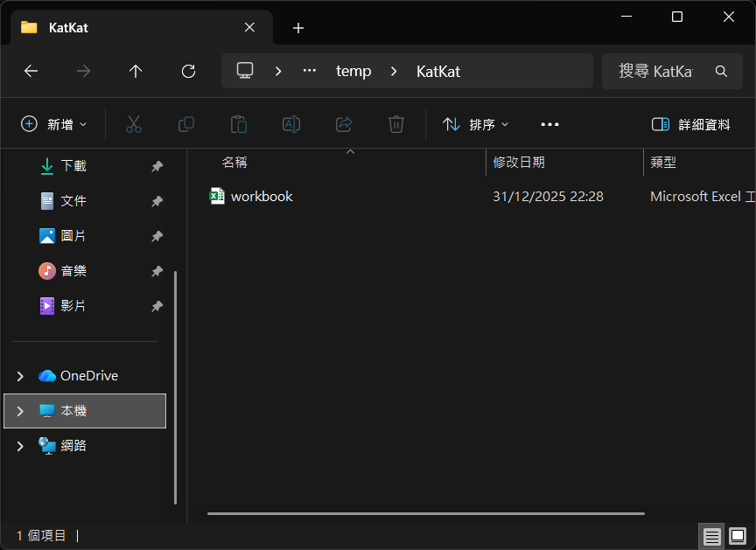Open the 新增 new item dropdown
The height and width of the screenshot is (550, 756).
(x=54, y=124)
